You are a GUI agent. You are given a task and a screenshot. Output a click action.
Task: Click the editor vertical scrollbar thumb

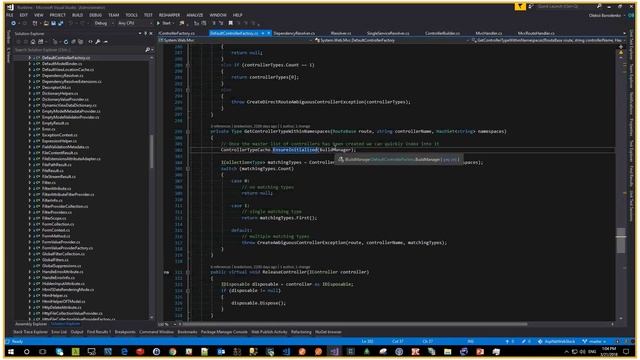(x=621, y=240)
